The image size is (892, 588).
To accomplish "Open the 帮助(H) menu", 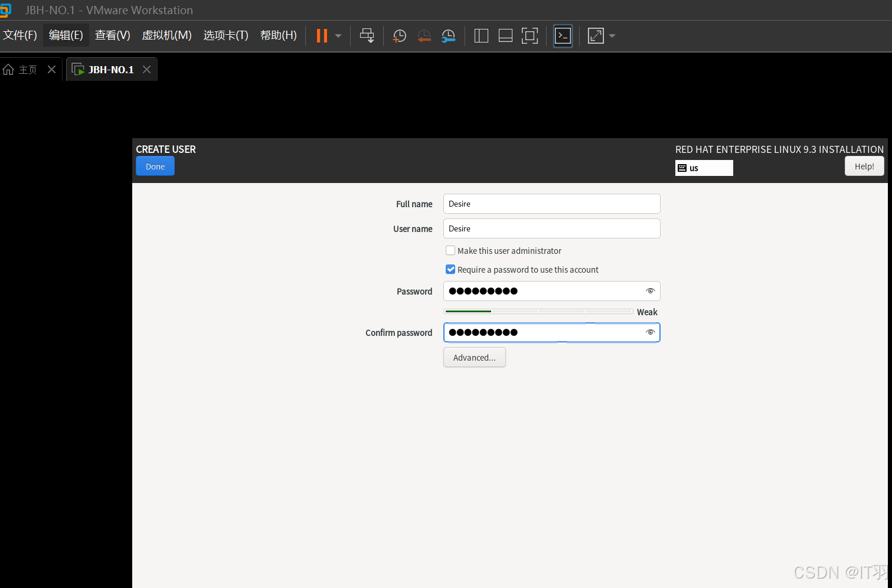I will (279, 35).
